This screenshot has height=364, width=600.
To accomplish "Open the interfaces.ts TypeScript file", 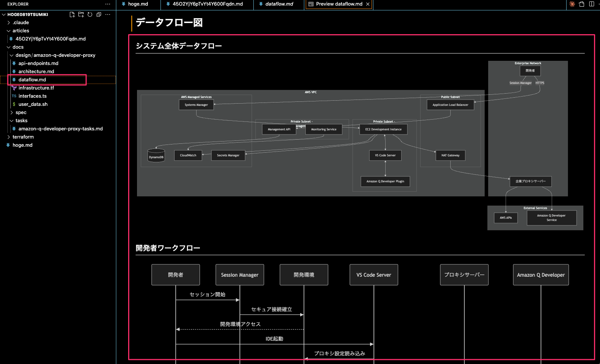I will [x=33, y=96].
